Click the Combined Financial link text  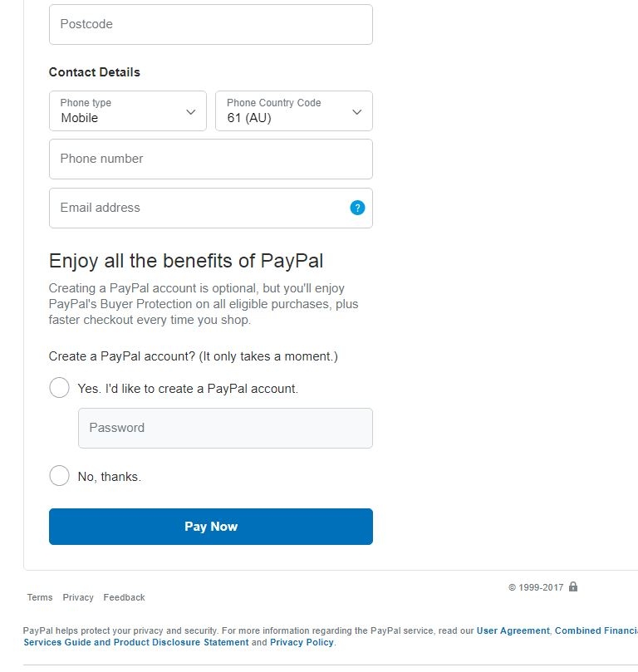pyautogui.click(x=596, y=630)
